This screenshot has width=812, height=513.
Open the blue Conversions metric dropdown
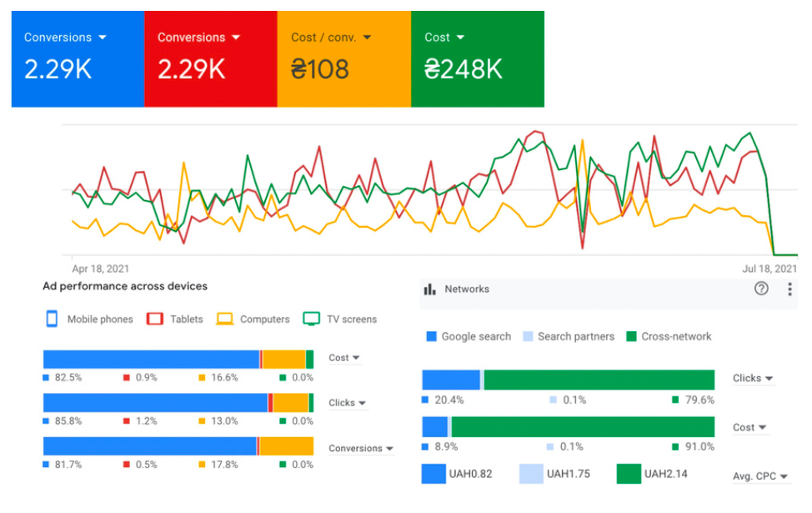pyautogui.click(x=103, y=38)
